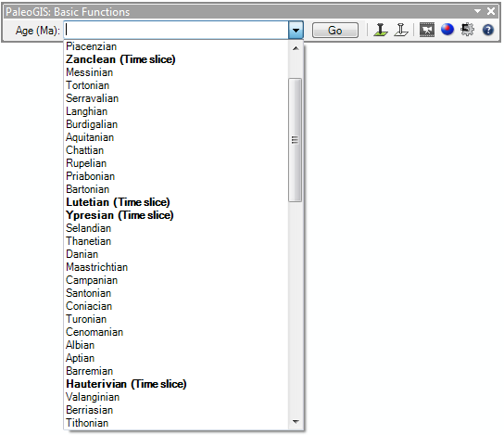This screenshot has width=504, height=435.
Task: Focus the Age (Ma) input field
Action: pos(176,31)
